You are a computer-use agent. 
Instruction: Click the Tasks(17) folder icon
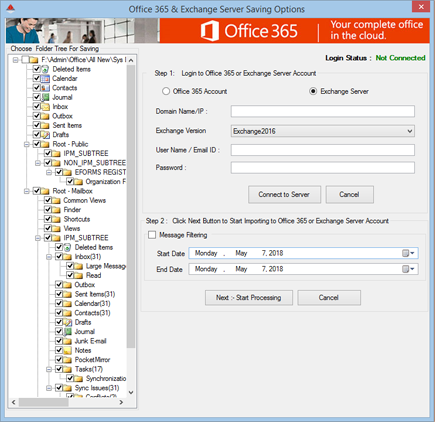coord(68,369)
